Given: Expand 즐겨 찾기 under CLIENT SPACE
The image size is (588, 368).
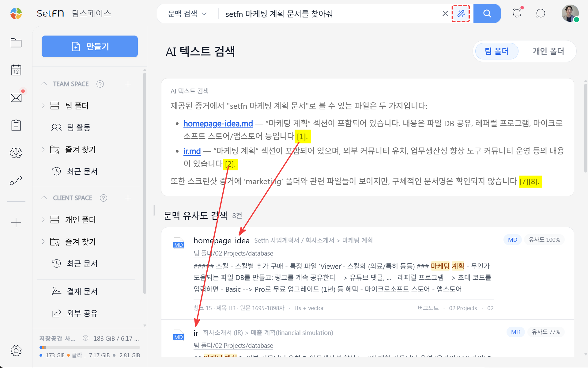Looking at the screenshot, I should (x=43, y=242).
